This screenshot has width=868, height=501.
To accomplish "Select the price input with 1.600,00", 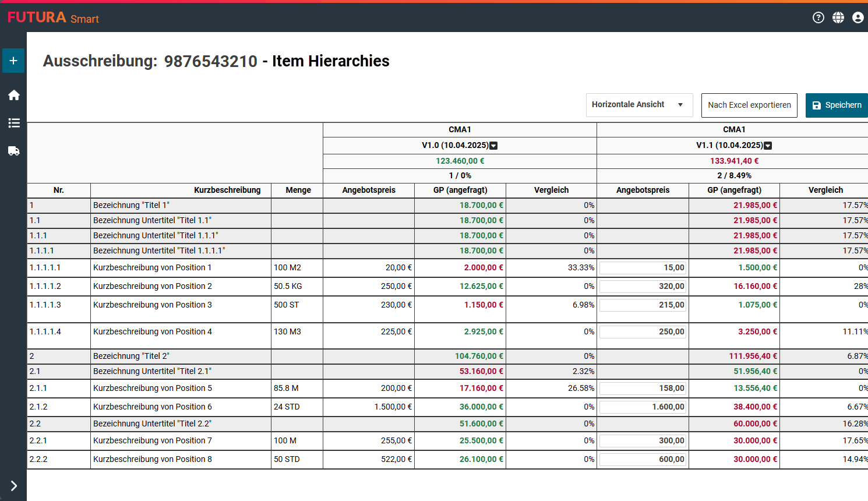I will pos(643,407).
